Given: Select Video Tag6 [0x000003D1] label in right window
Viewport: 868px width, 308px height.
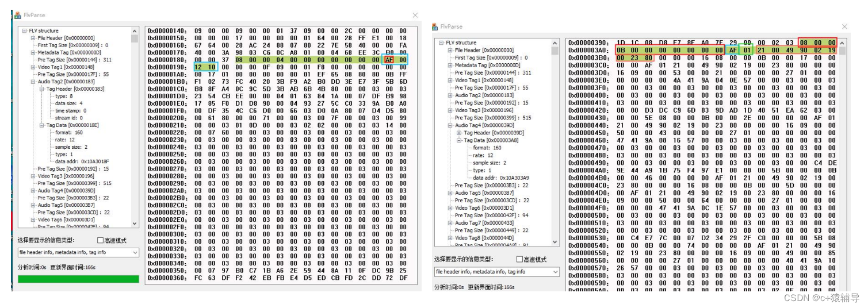Looking at the screenshot, I should click(x=484, y=208).
